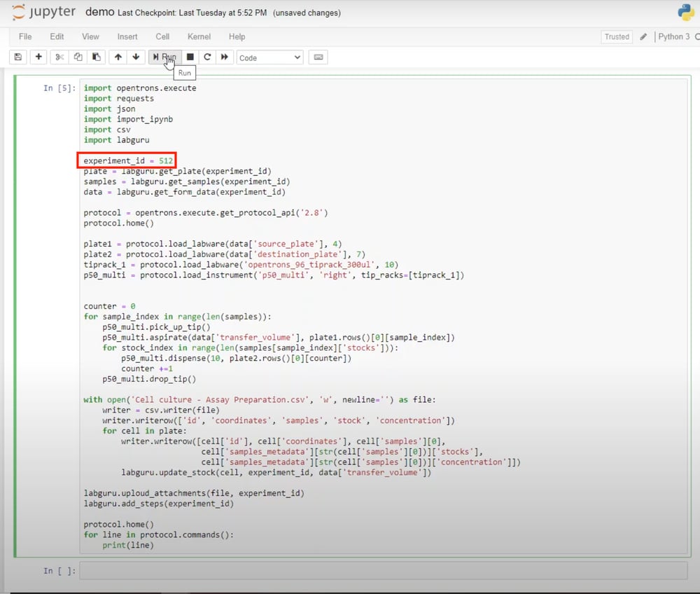Open the Cell menu
The image size is (700, 594).
(162, 36)
